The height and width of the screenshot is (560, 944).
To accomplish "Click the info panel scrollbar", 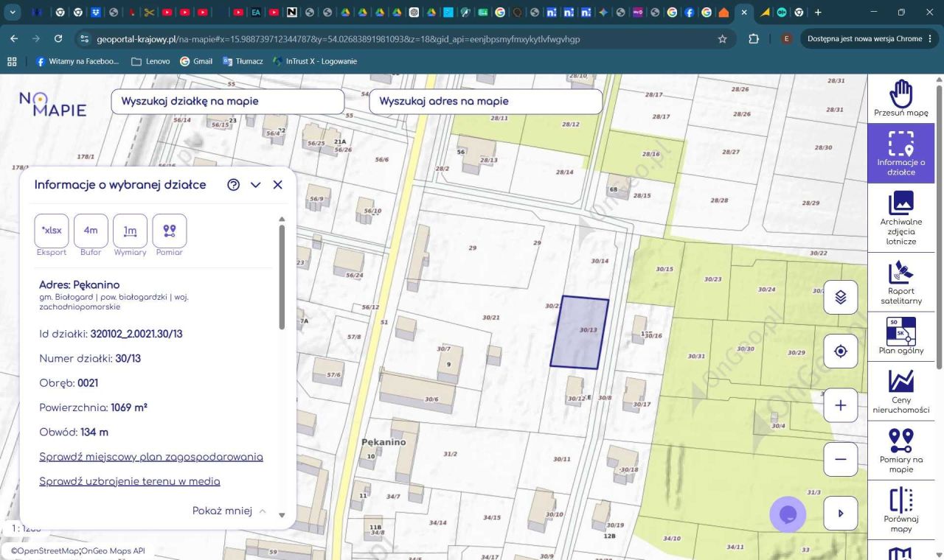I will tap(281, 276).
